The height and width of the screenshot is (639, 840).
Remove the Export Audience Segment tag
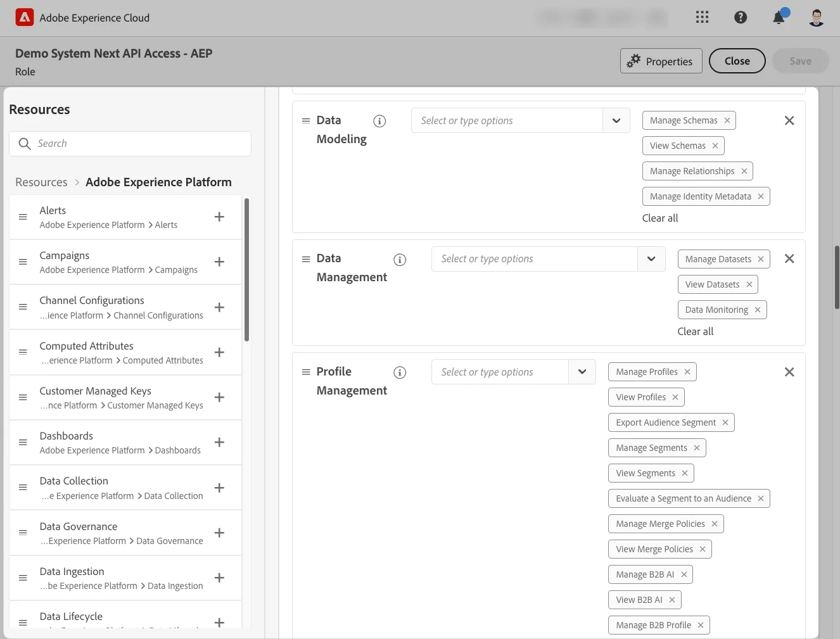(x=725, y=422)
